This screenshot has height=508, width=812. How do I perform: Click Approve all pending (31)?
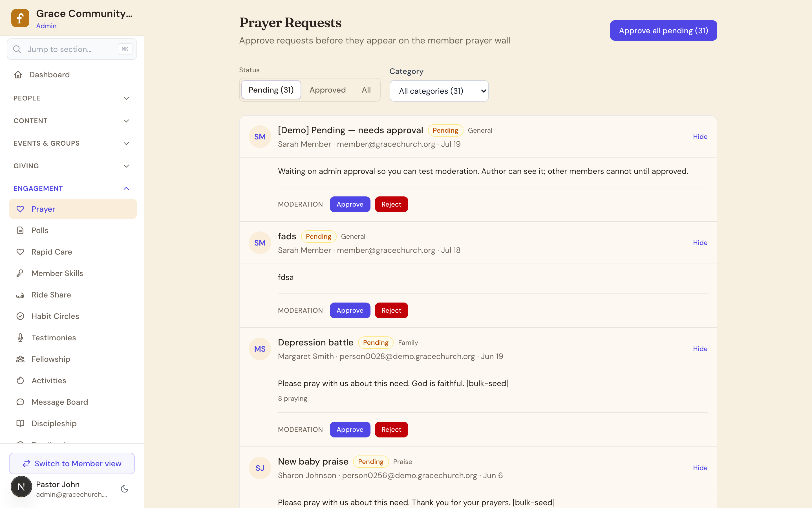pyautogui.click(x=663, y=30)
